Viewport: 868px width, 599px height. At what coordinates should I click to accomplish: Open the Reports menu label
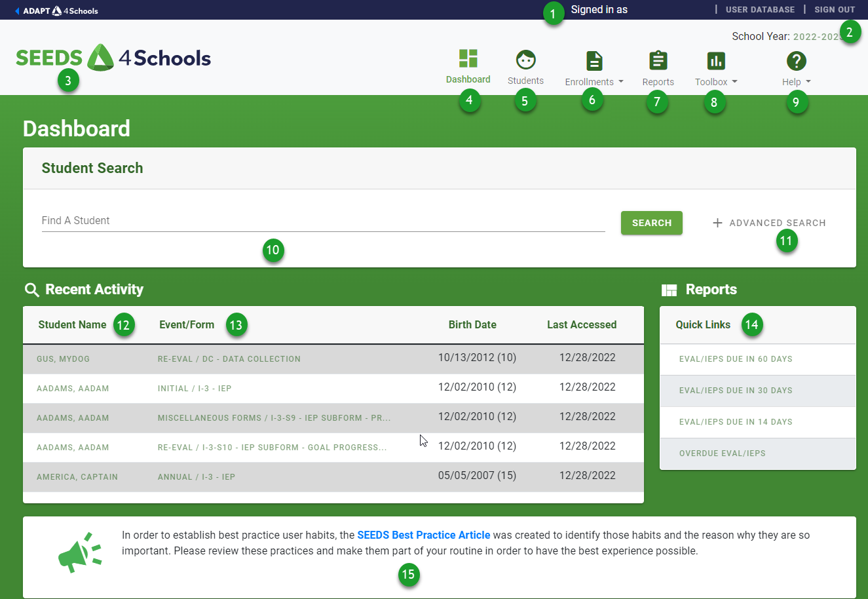pyautogui.click(x=658, y=82)
